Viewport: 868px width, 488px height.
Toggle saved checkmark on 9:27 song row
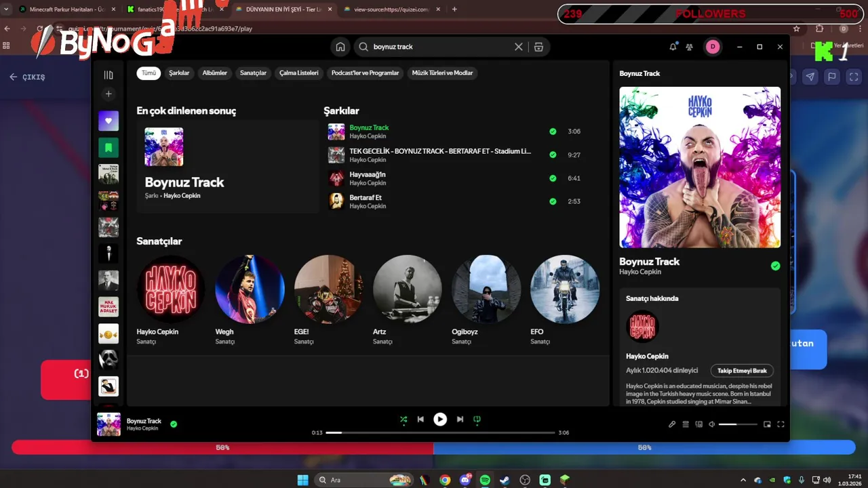[553, 155]
